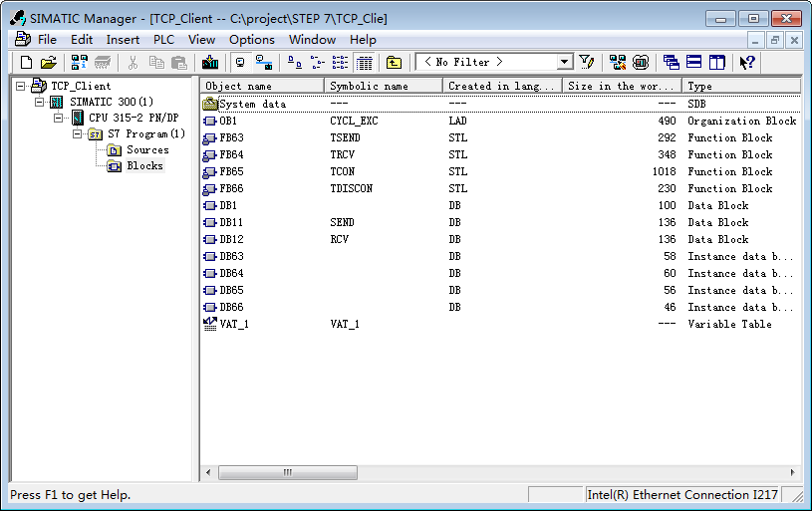This screenshot has height=511, width=812.
Task: Open the Edit menu
Action: pyautogui.click(x=82, y=40)
